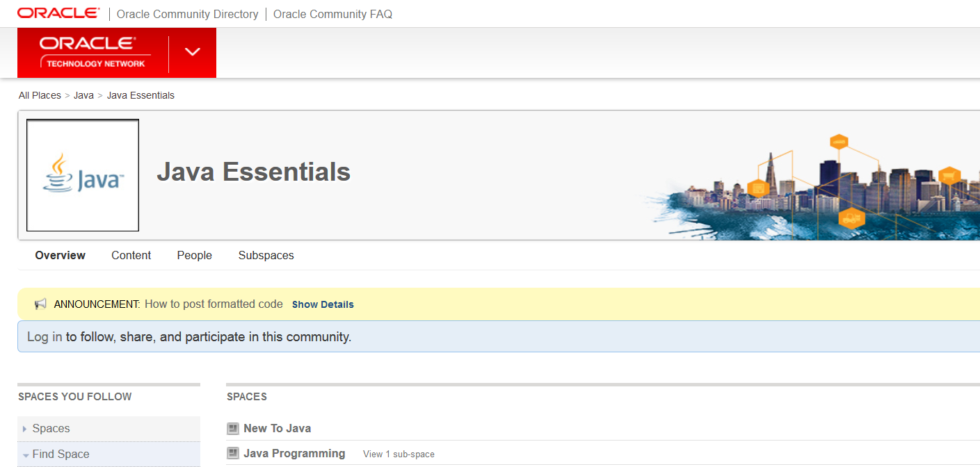Viewport: 980px width, 467px height.
Task: Open View 1 sub-space for Java Programming
Action: tap(398, 453)
